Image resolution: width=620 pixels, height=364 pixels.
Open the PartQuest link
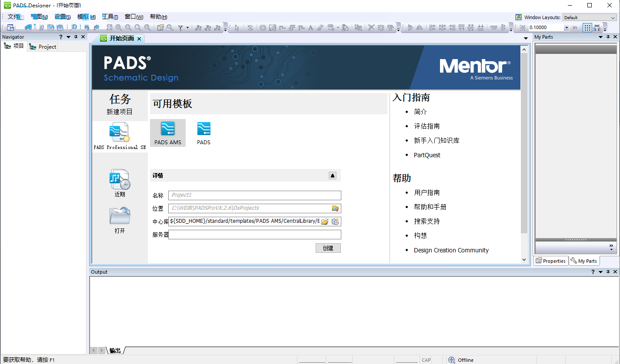coord(427,155)
